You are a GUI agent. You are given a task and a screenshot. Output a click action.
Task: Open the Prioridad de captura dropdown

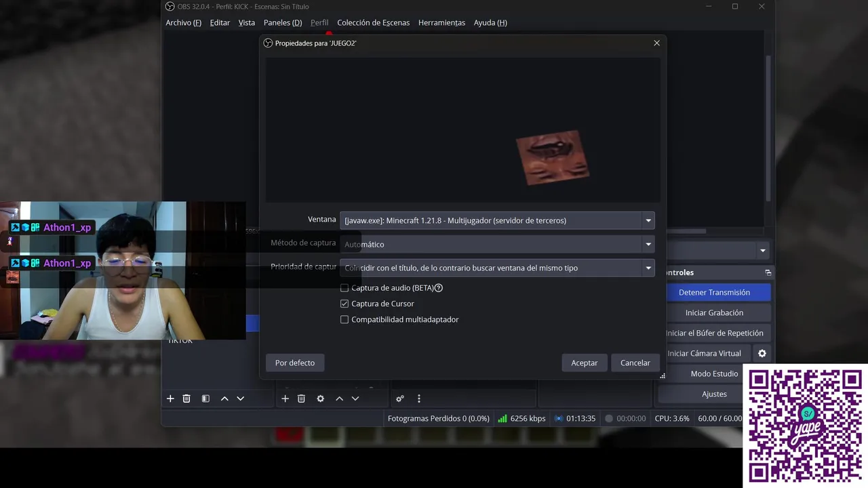497,268
